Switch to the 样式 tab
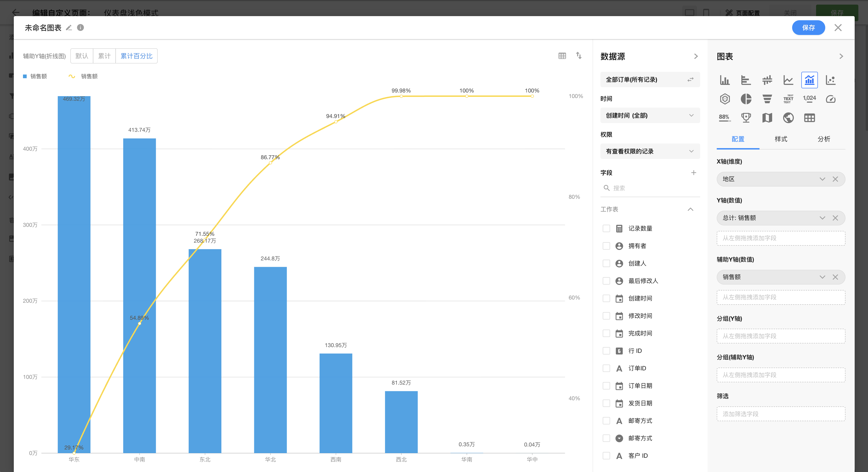The height and width of the screenshot is (472, 868). click(781, 139)
